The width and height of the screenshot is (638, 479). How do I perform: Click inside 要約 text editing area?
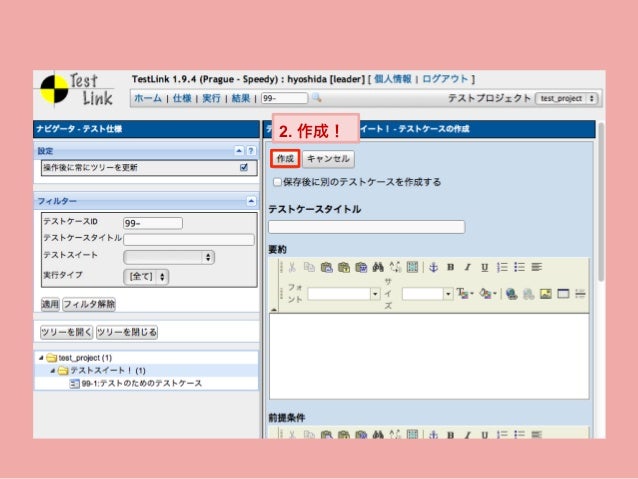pos(429,356)
